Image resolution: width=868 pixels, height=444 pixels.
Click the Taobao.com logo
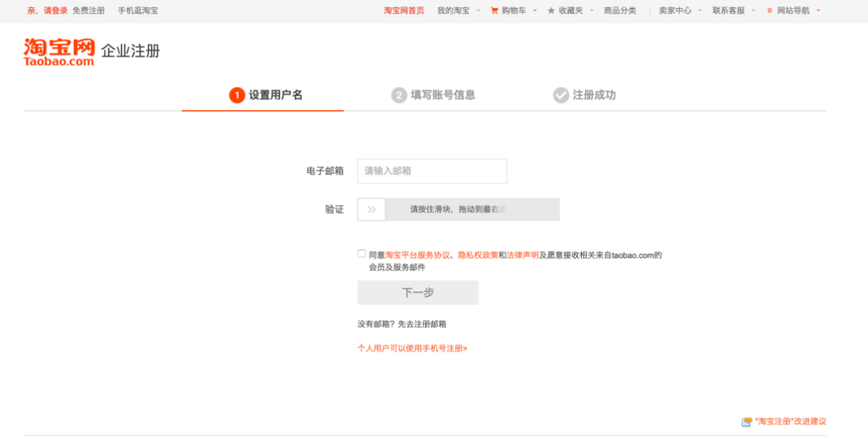[59, 51]
